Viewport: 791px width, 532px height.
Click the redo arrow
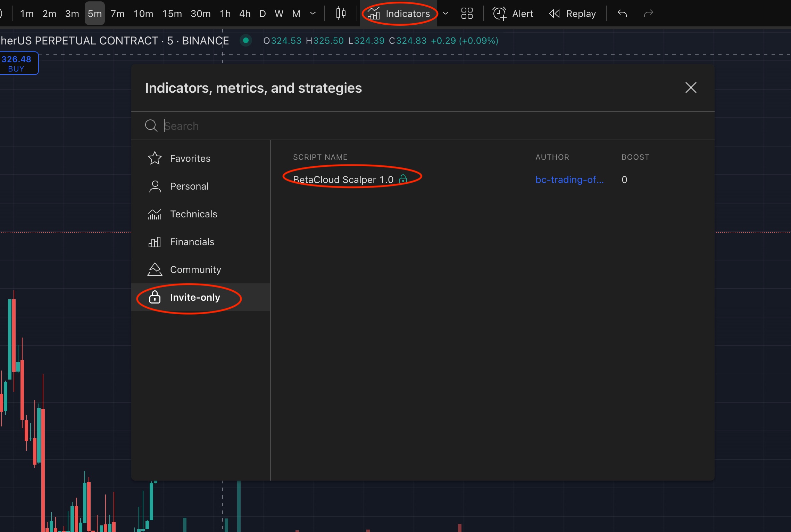[x=648, y=14]
